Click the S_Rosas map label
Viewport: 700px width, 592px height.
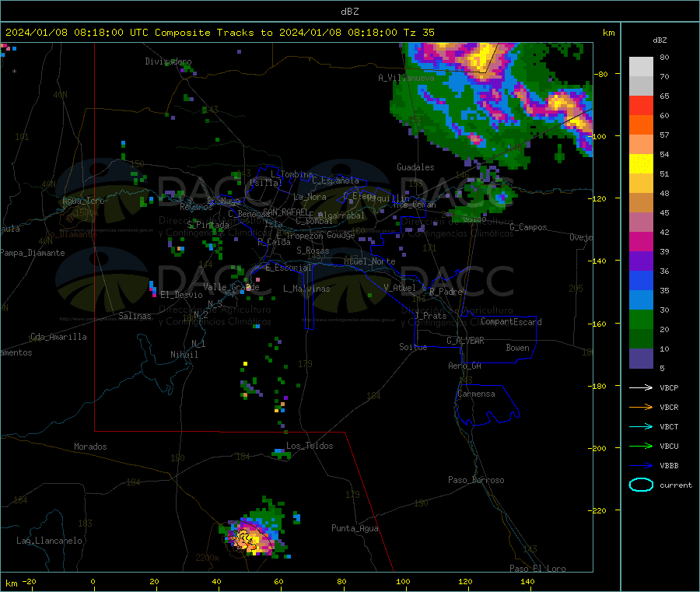point(313,250)
